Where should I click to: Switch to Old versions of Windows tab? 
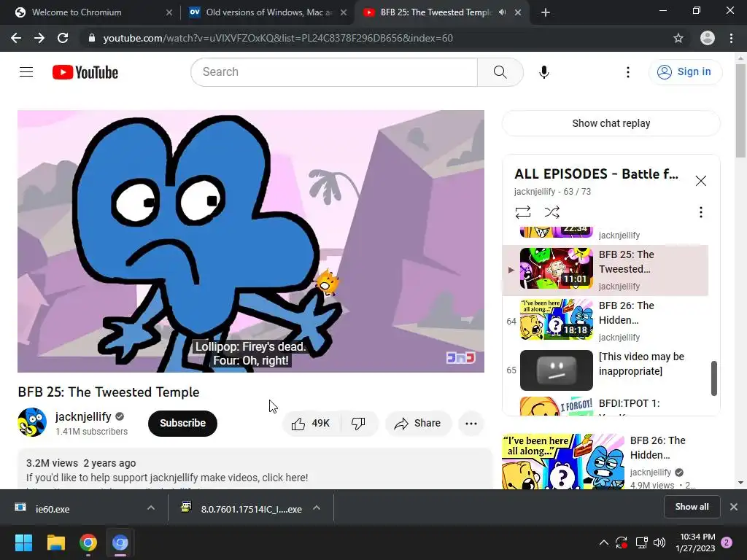(269, 12)
